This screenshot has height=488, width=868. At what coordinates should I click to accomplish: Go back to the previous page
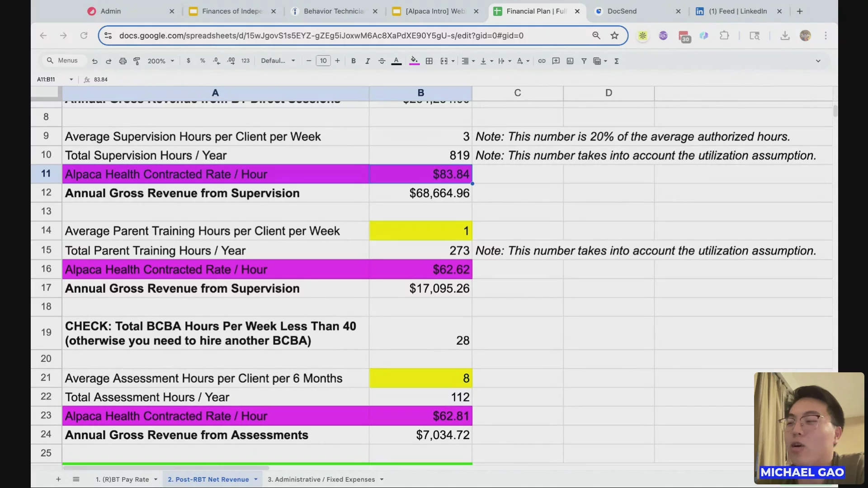coord(43,35)
